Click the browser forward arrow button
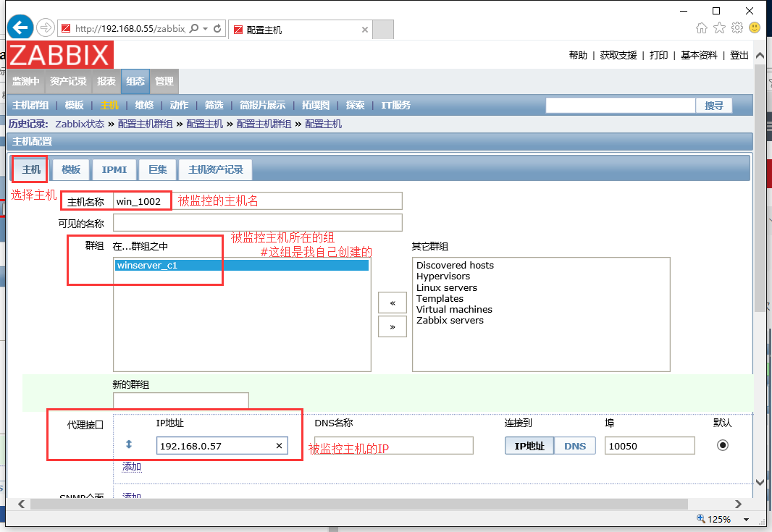 click(x=46, y=28)
